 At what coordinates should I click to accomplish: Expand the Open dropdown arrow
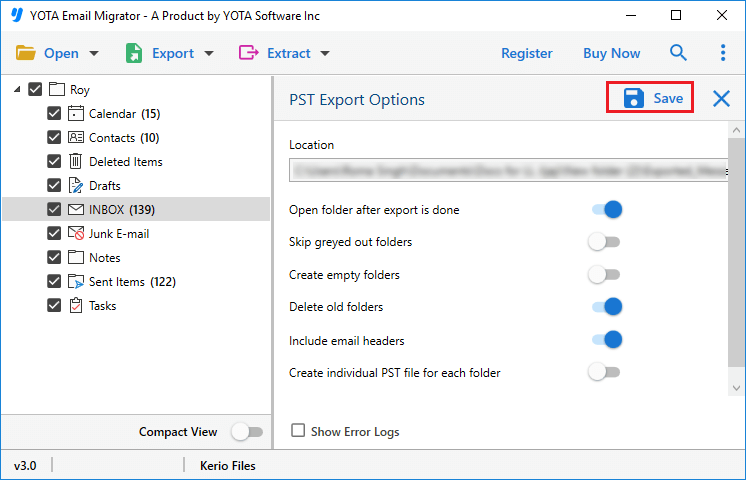pyautogui.click(x=94, y=53)
